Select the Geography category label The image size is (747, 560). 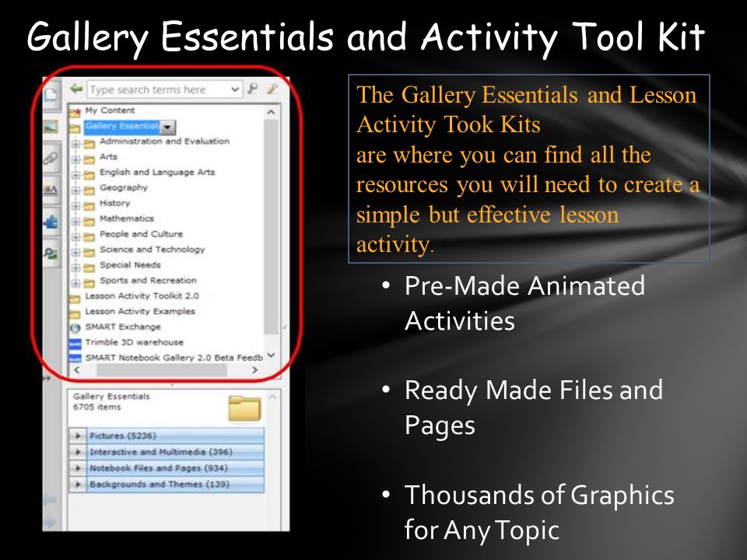124,187
